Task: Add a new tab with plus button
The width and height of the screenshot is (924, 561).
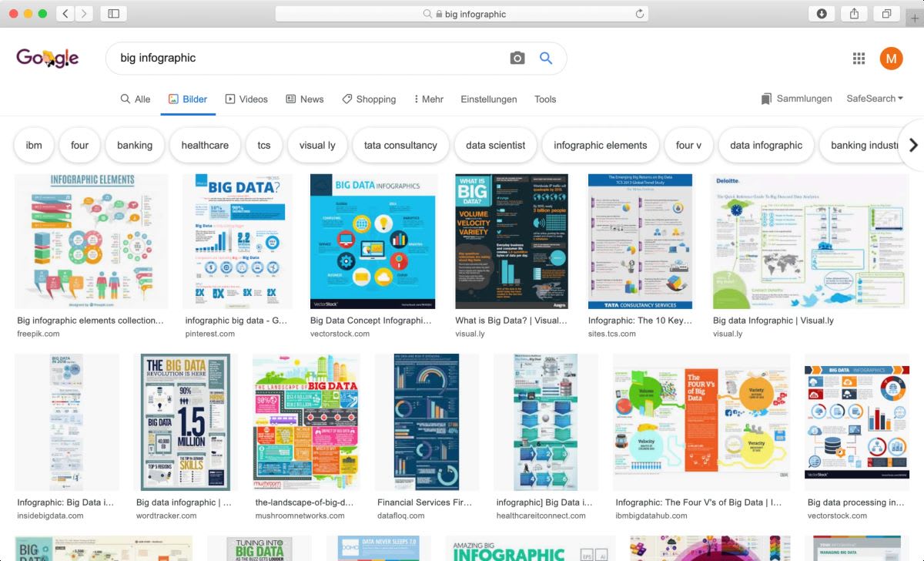Action: [915, 18]
